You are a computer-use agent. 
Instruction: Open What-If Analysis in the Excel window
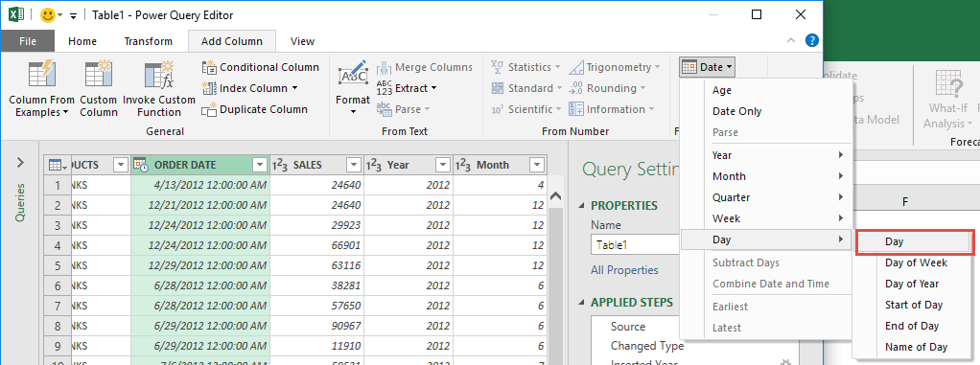pyautogui.click(x=947, y=100)
